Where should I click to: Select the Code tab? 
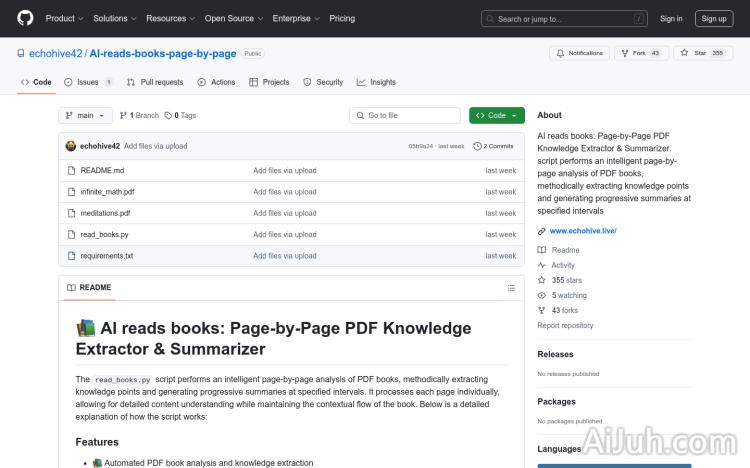36,82
